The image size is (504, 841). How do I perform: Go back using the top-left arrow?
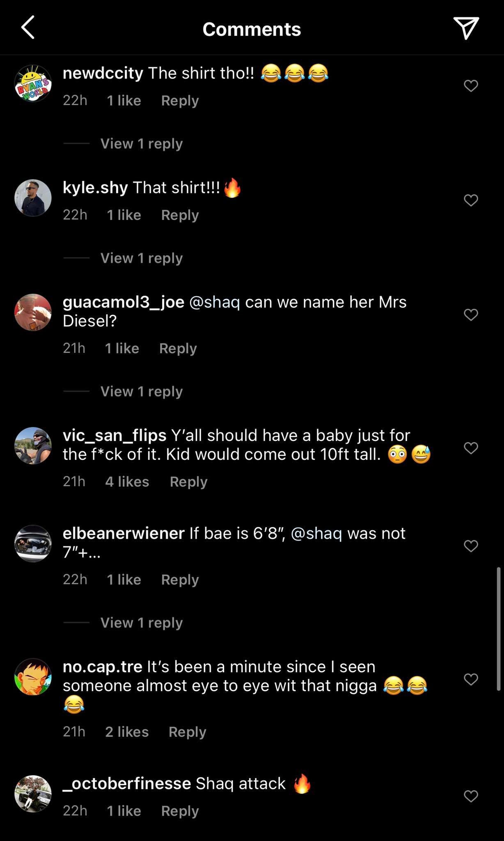tap(28, 28)
